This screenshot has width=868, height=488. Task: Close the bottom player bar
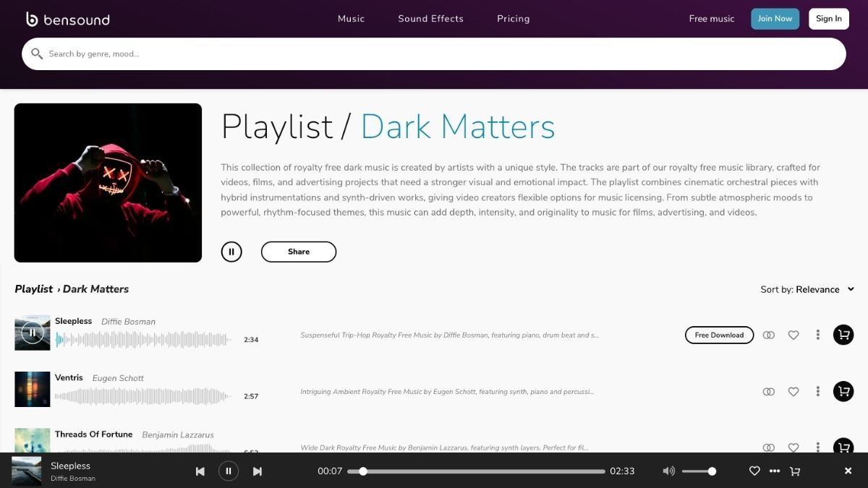[x=848, y=471]
